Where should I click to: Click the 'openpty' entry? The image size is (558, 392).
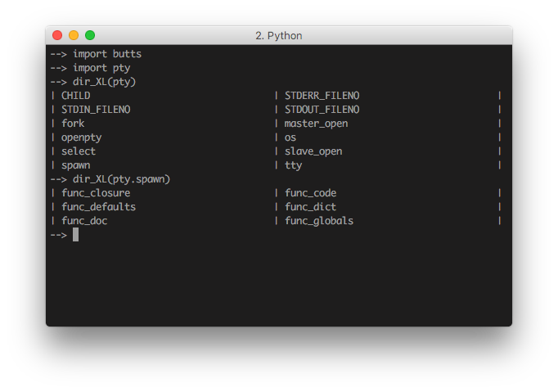(82, 137)
